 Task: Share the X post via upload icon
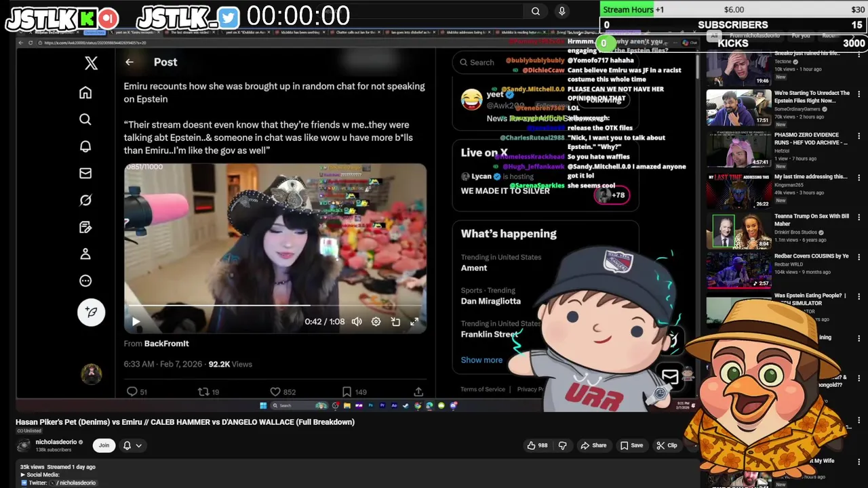(x=418, y=391)
